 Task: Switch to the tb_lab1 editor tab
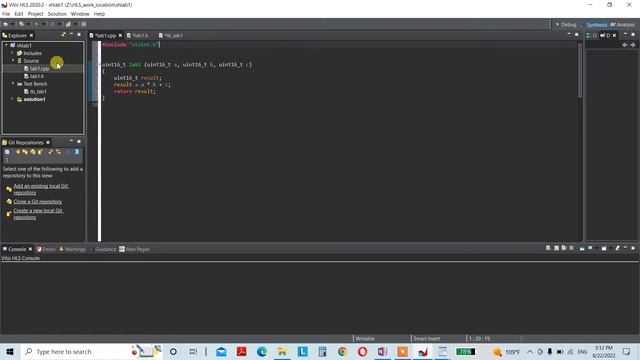pos(171,36)
